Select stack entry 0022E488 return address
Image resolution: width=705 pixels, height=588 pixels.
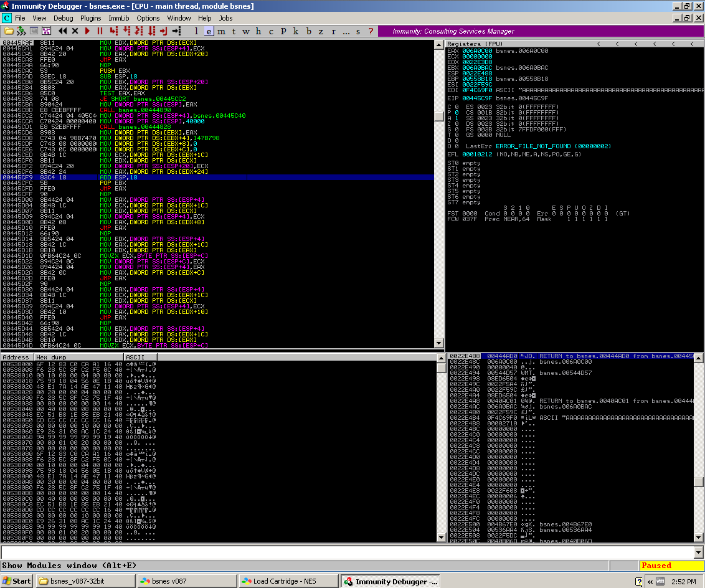571,356
